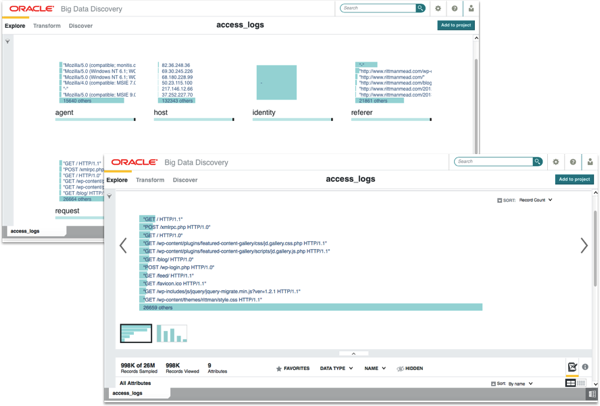Click the front window vertical scrollbar

[595, 248]
